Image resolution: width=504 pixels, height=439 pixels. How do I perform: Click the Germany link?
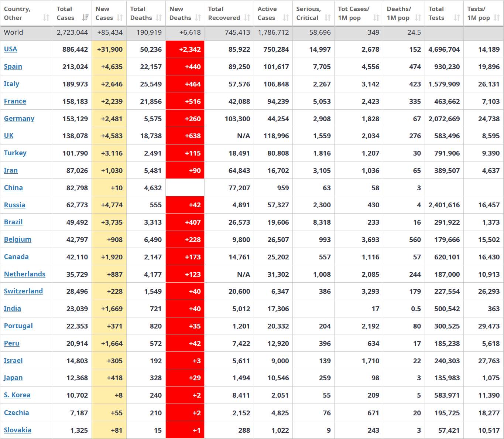coord(19,119)
